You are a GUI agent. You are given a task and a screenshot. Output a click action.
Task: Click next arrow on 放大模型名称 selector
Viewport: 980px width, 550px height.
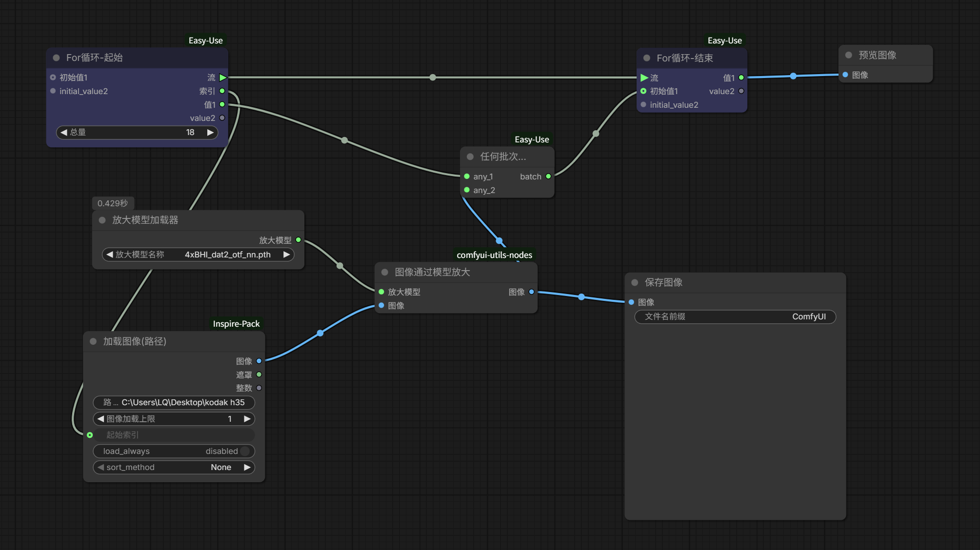(x=287, y=255)
